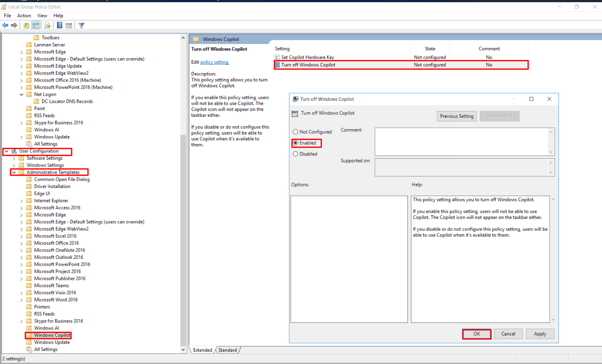The height and width of the screenshot is (364, 602).
Task: Select the Enabled radio button
Action: coord(296,143)
